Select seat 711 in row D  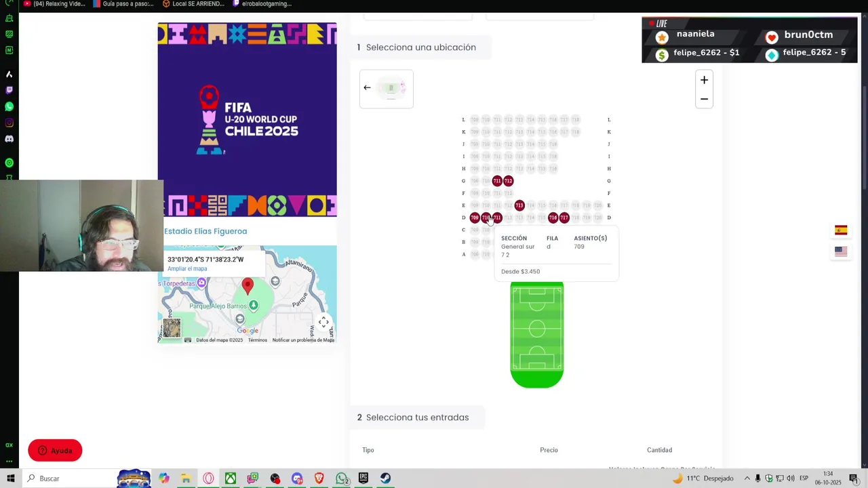497,218
